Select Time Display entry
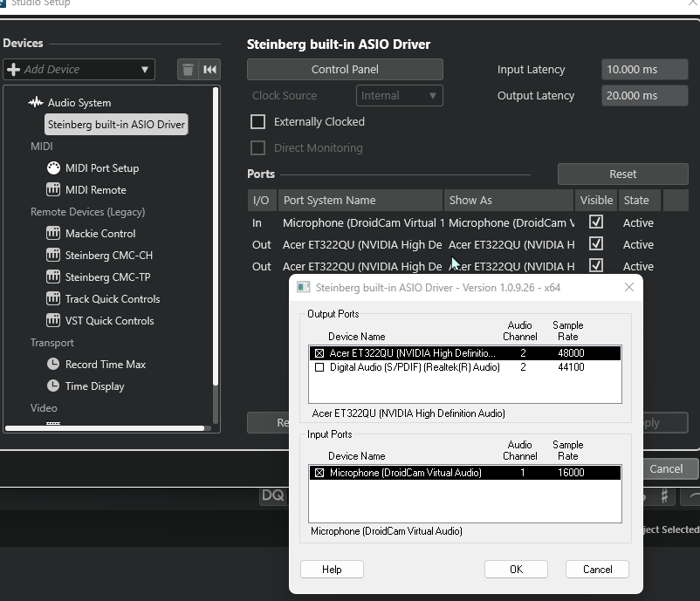 pyautogui.click(x=94, y=386)
